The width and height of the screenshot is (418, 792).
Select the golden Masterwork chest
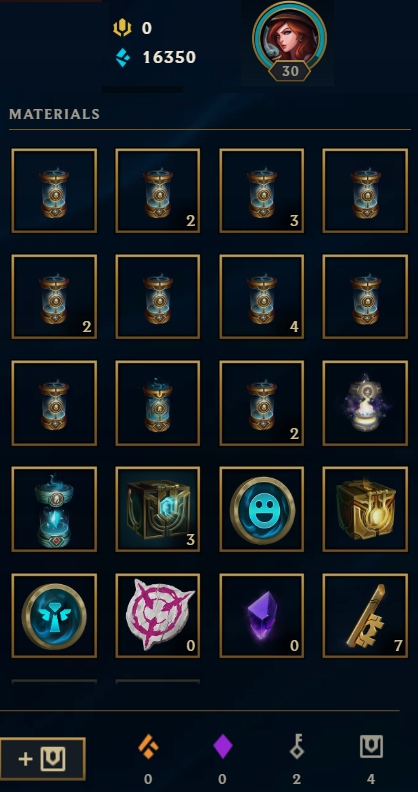click(x=365, y=509)
